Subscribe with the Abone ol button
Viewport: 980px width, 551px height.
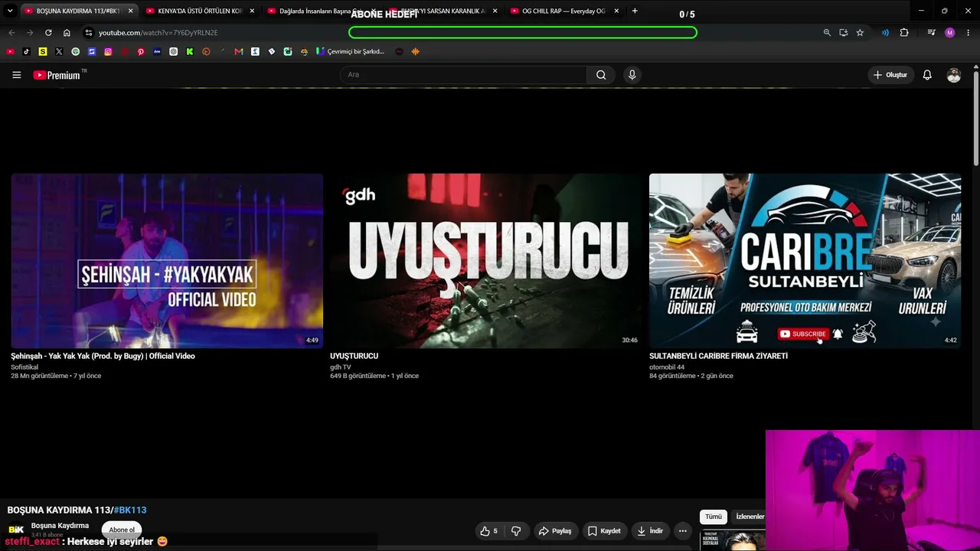tap(122, 530)
